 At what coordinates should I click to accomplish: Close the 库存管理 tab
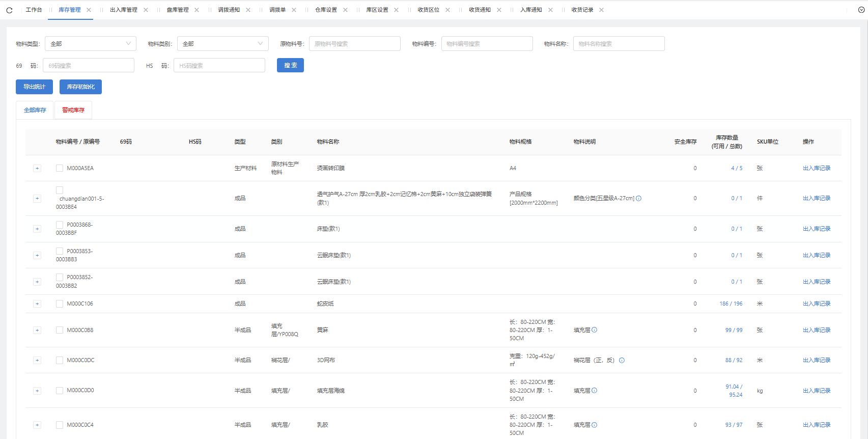point(89,10)
